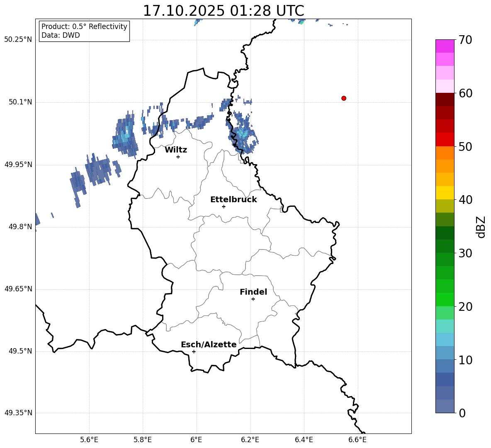Click the yellow 40 dBZ colorbar swatch
Image resolution: width=491 pixels, height=448 pixels.
tap(445, 193)
